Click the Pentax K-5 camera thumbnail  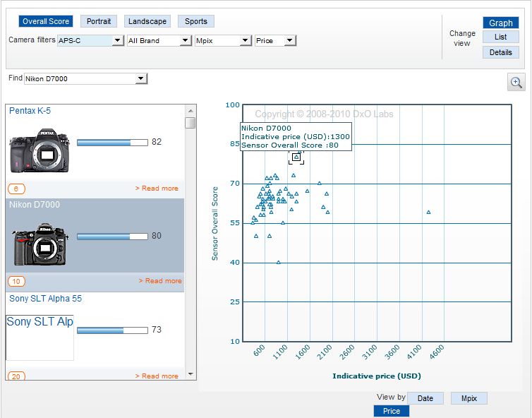tap(40, 150)
